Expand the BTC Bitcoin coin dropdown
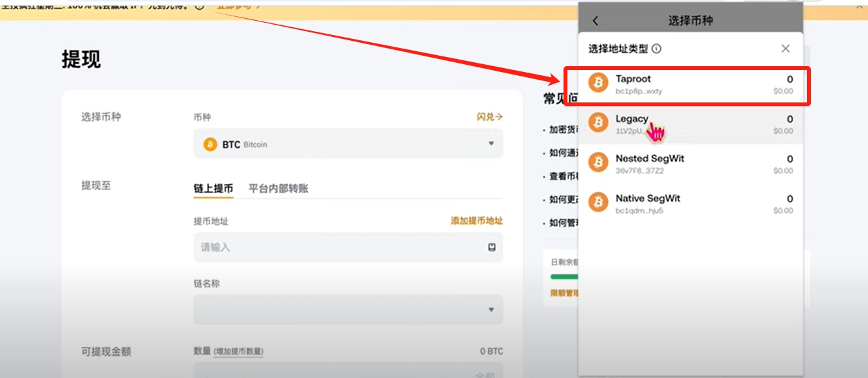 [x=348, y=144]
